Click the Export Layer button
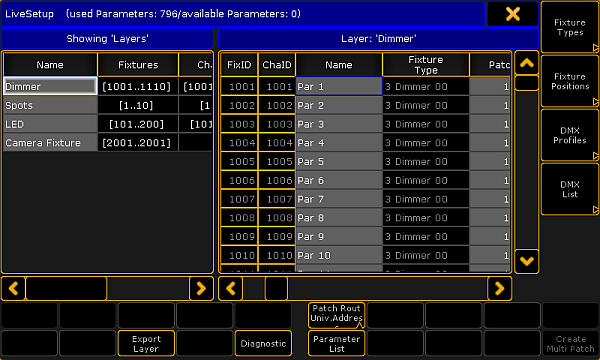The height and width of the screenshot is (360, 600). [146, 344]
